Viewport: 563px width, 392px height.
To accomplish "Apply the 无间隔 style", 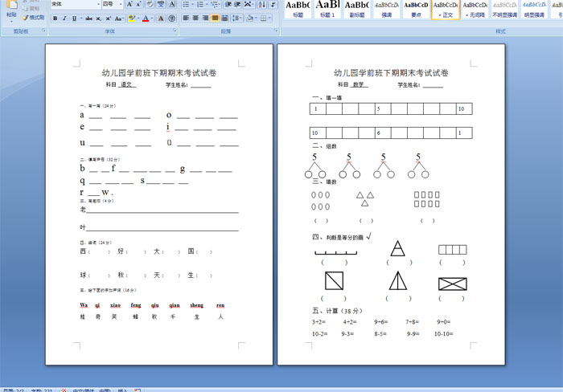I will coord(475,10).
